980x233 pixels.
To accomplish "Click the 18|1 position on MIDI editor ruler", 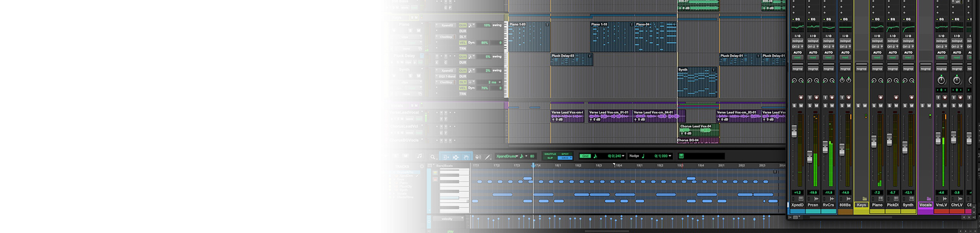I will (558, 165).
